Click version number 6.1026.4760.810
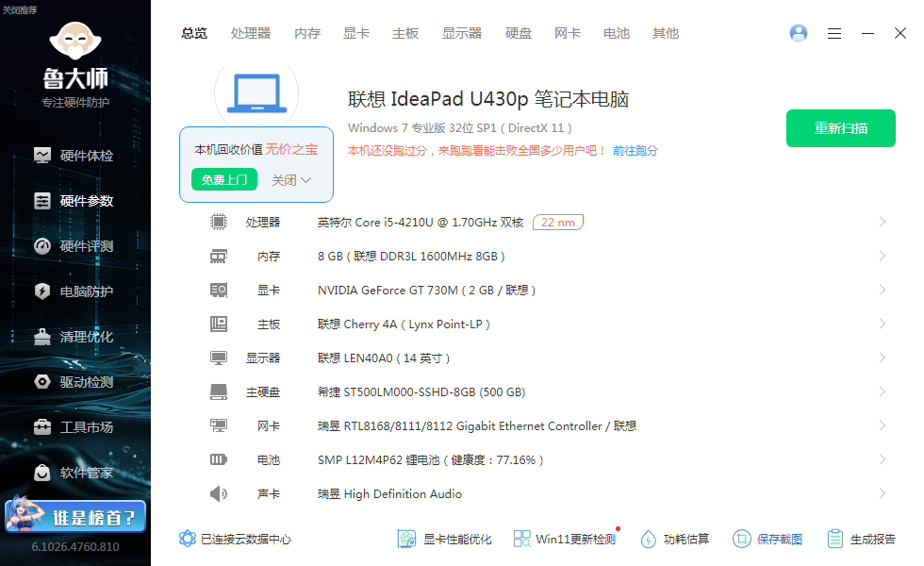Viewport: 924px width, 566px height. 75,546
